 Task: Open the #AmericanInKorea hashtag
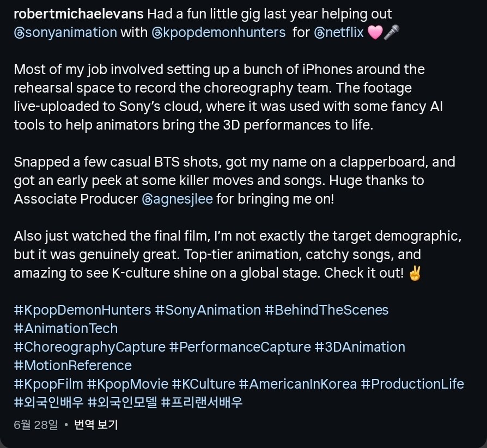coord(298,384)
